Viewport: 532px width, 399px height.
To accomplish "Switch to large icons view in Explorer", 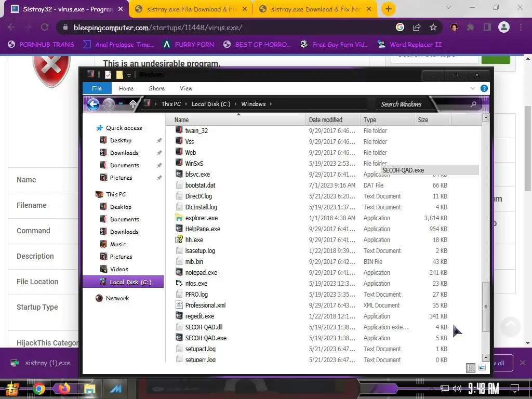I will pyautogui.click(x=482, y=368).
